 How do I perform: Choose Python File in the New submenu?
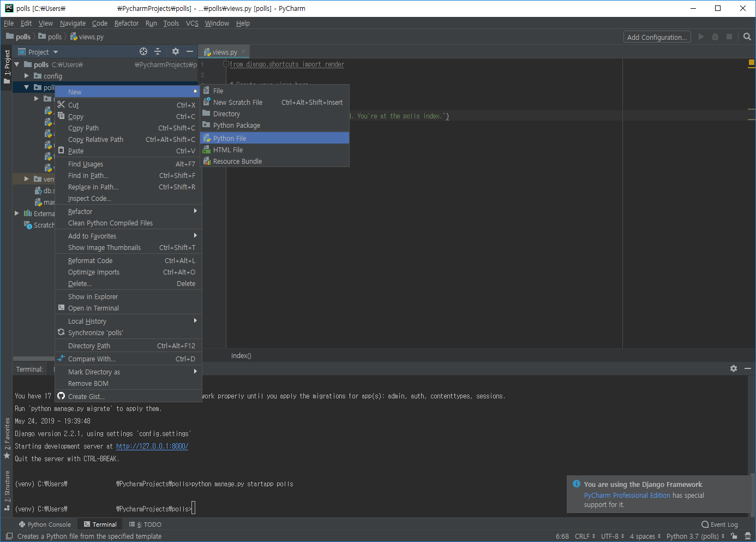point(274,138)
